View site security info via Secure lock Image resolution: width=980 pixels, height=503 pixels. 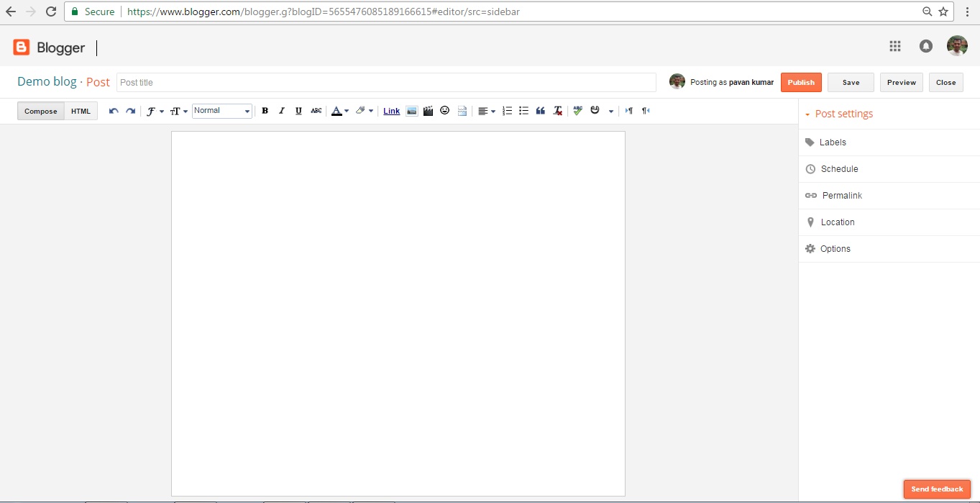coord(93,12)
